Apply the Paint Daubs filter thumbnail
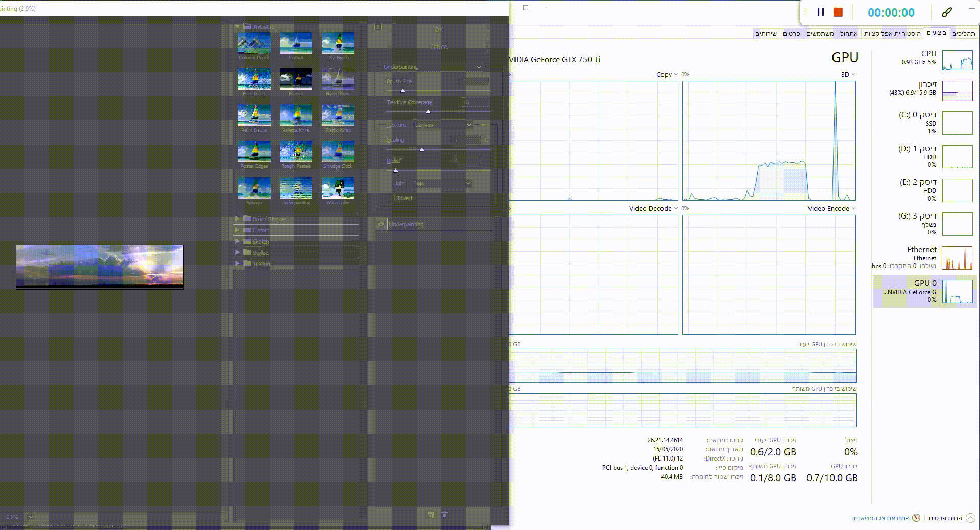The image size is (980, 530). click(254, 115)
